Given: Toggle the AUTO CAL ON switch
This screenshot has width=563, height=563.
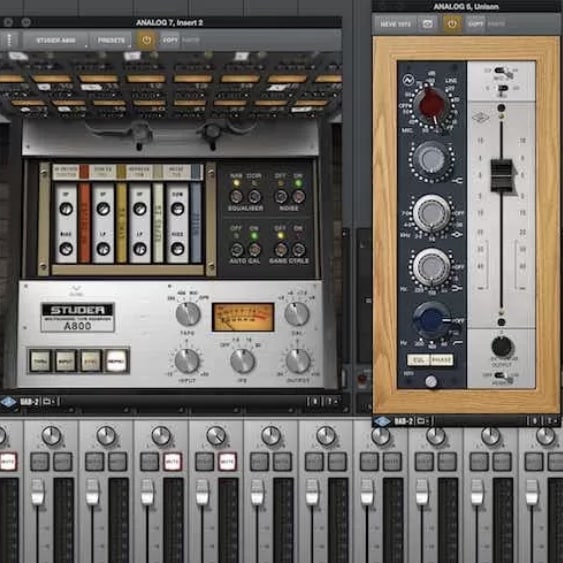Looking at the screenshot, I should click(254, 249).
